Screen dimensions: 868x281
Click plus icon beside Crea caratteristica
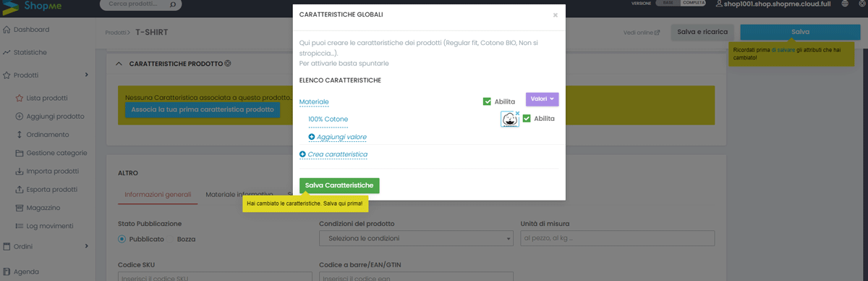click(302, 154)
